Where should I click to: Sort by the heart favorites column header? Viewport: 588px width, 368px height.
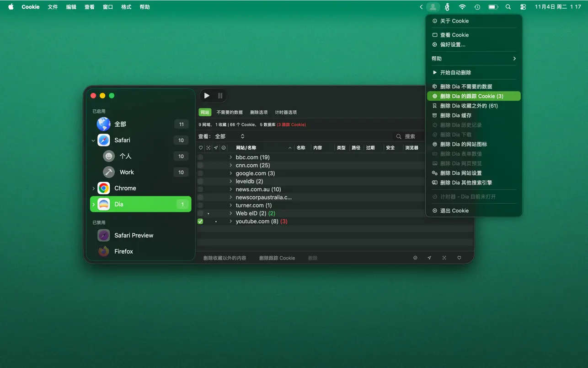201,148
